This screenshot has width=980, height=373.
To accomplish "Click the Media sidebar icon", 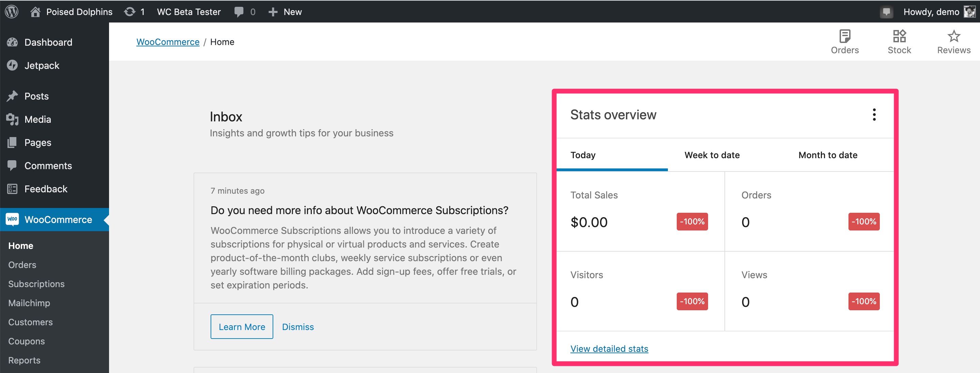I will coord(12,119).
